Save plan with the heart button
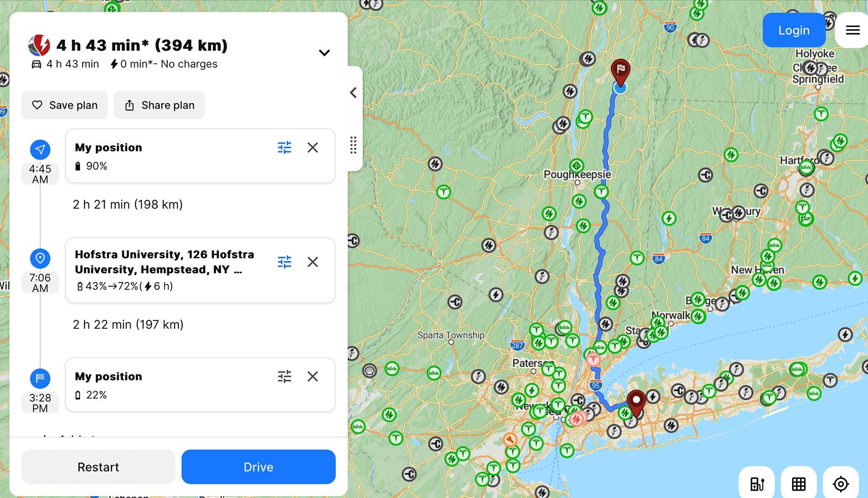The image size is (868, 498). click(x=65, y=105)
